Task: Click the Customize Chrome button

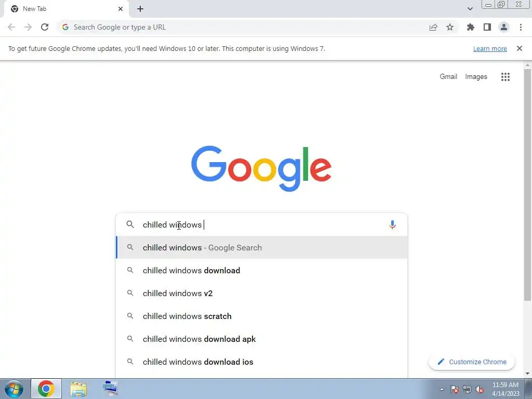Action: 472,362
